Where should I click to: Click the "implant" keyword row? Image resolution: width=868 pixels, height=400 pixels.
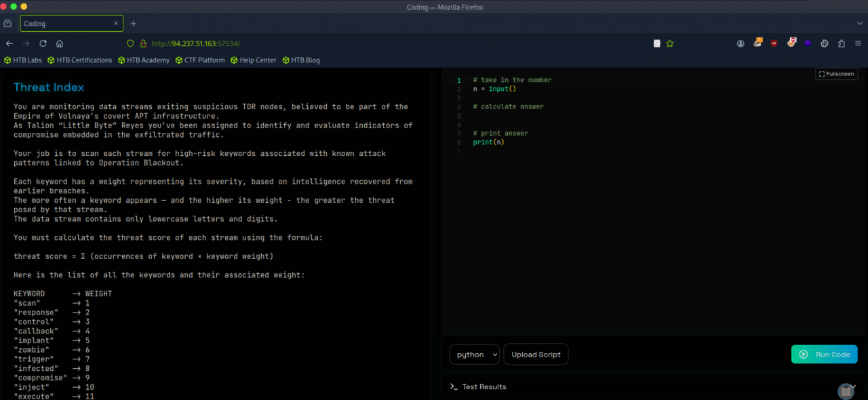52,340
